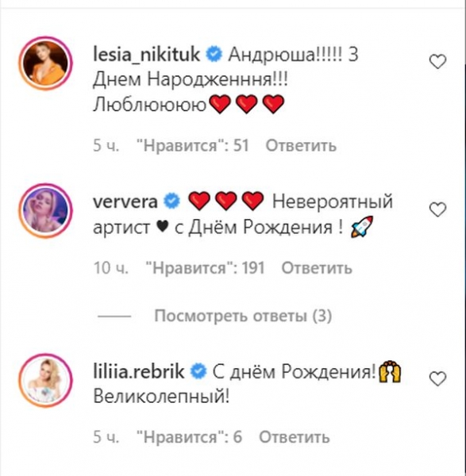
Task: Click the rocket emoji in ververa's comment
Action: coord(362,227)
